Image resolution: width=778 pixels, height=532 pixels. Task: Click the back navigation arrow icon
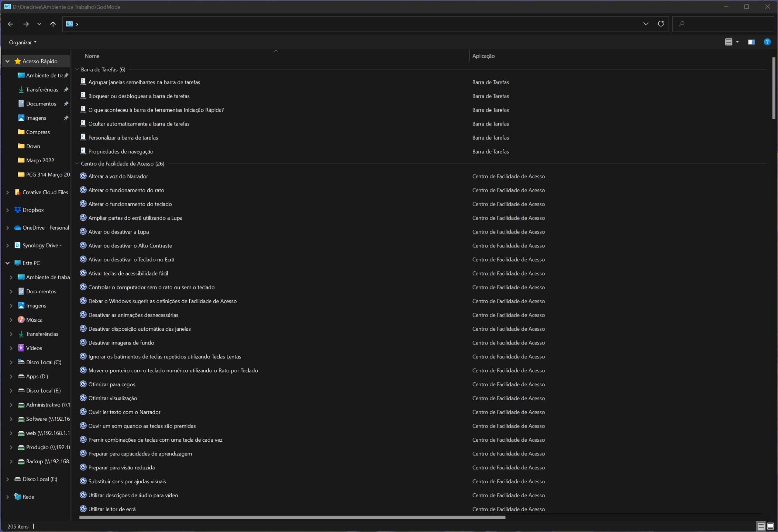(11, 24)
